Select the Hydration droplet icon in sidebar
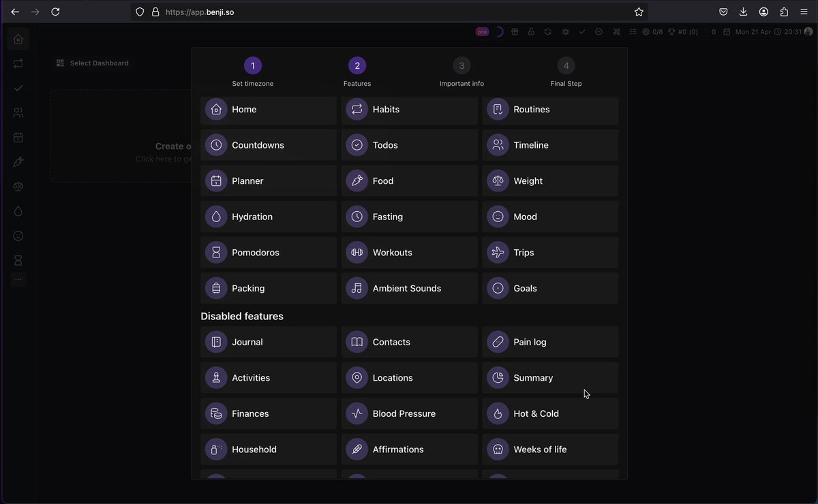 pos(18,211)
